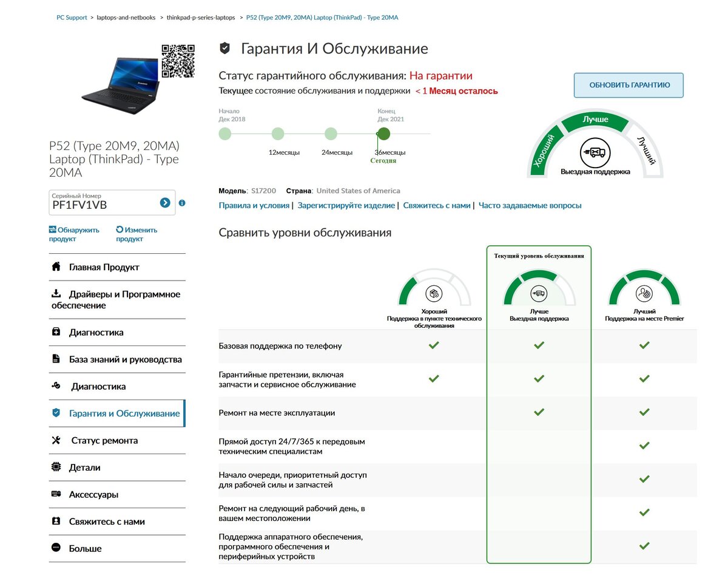Click the download icon for Драйверы
The image size is (728, 575).
pyautogui.click(x=56, y=294)
